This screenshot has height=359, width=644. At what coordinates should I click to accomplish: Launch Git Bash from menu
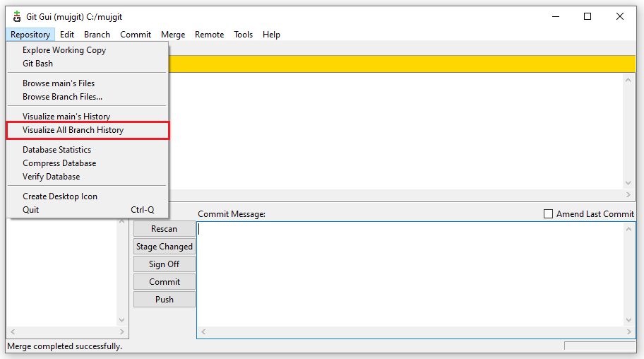(x=87, y=64)
